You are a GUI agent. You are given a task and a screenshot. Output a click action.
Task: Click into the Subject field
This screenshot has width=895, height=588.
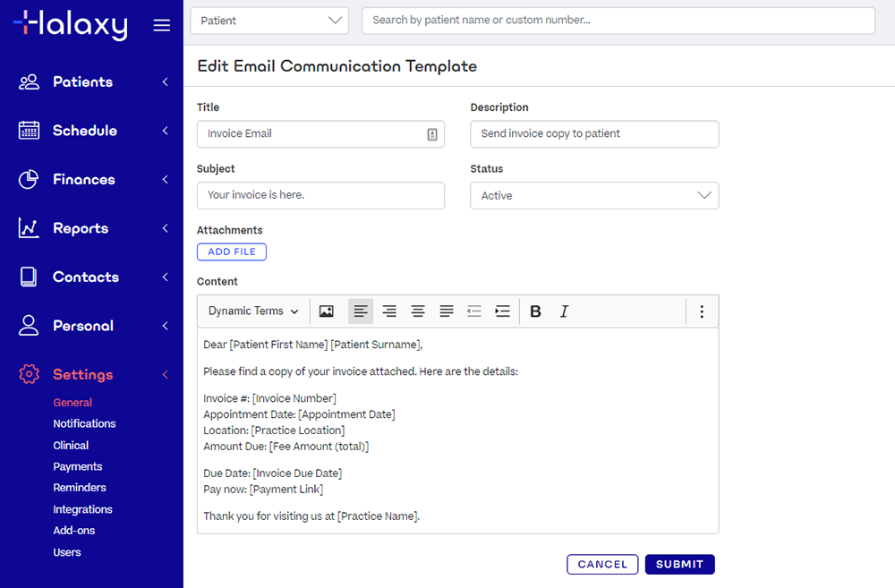pyautogui.click(x=320, y=195)
